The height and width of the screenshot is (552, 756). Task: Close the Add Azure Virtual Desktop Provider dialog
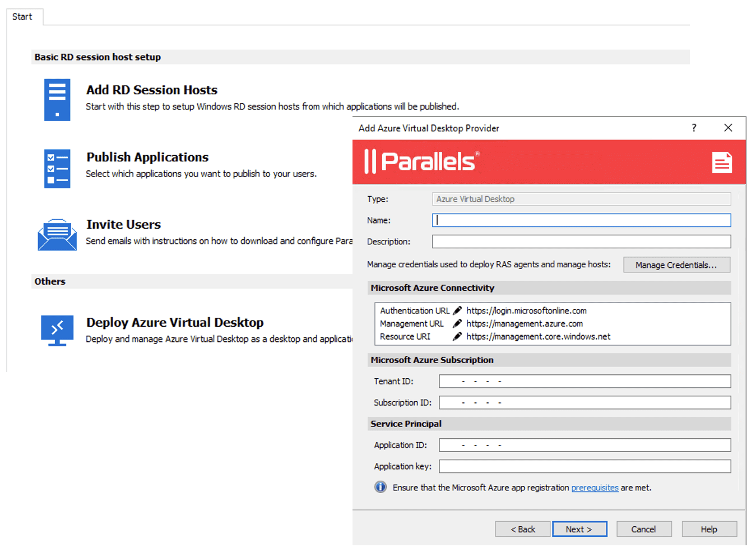click(728, 128)
